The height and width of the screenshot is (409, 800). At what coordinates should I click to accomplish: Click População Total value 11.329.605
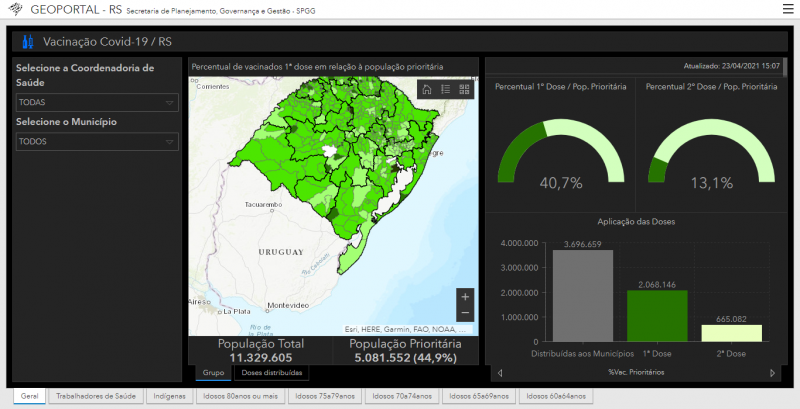pyautogui.click(x=261, y=357)
